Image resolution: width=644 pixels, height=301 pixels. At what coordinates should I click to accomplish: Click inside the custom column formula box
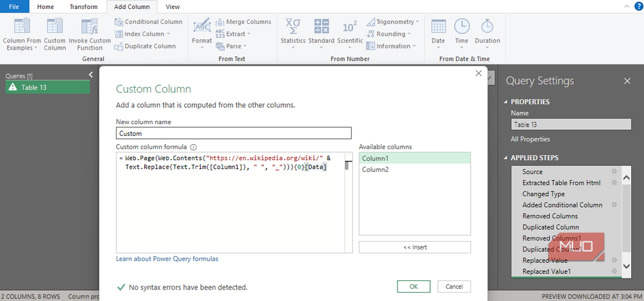pyautogui.click(x=231, y=203)
